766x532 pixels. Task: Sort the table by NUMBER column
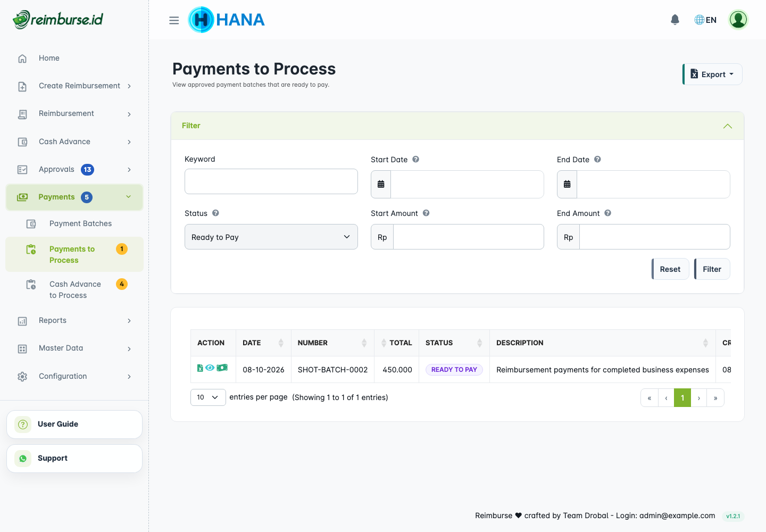click(x=332, y=343)
